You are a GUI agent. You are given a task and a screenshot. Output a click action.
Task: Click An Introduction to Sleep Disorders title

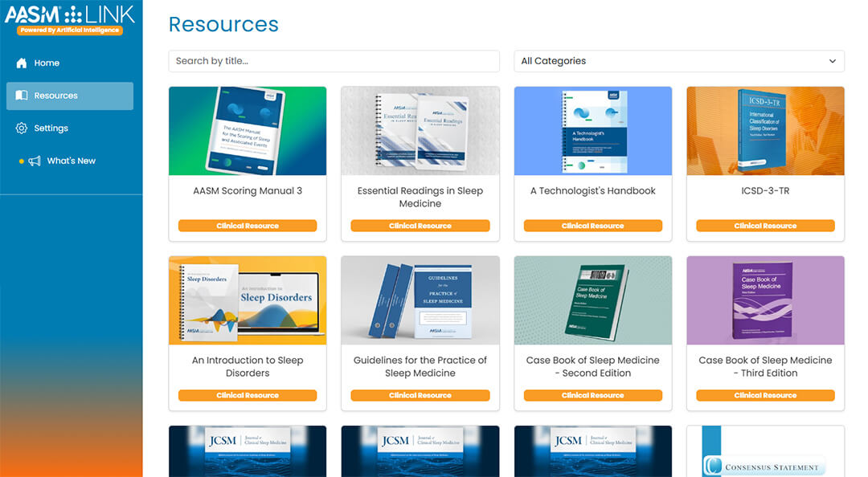coord(248,366)
